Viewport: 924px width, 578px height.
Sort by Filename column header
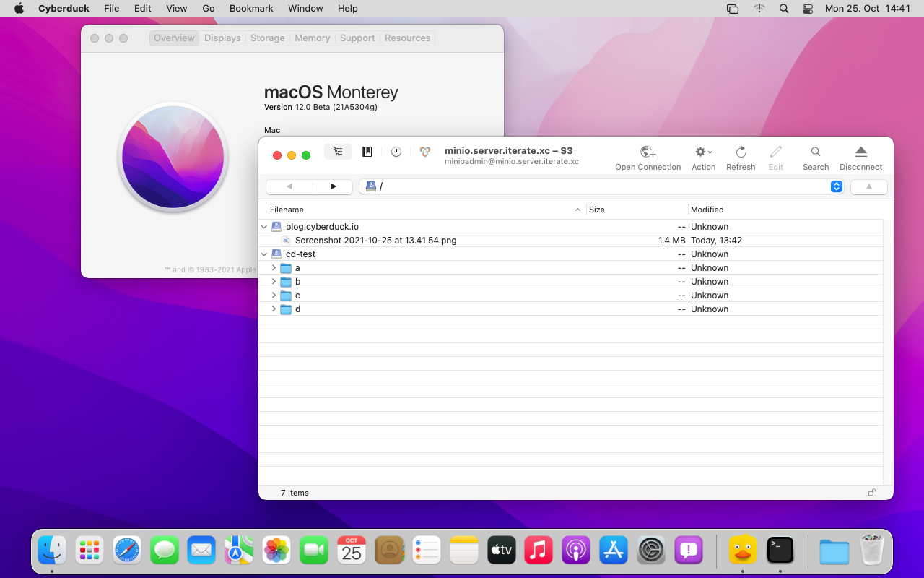click(422, 210)
